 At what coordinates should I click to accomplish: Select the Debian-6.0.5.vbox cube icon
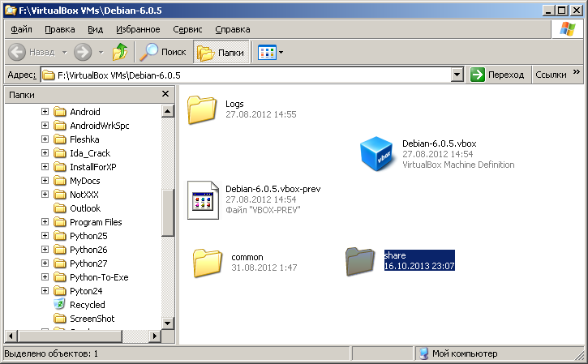[x=377, y=154]
